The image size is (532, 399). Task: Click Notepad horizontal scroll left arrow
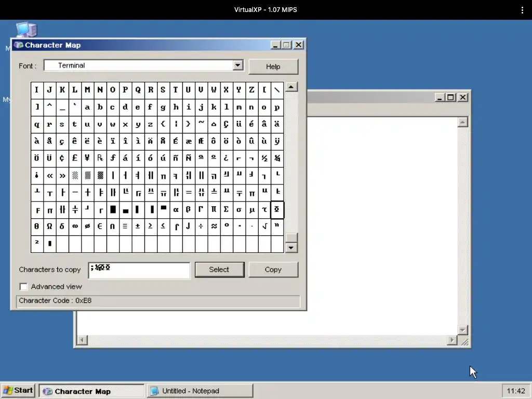point(82,340)
